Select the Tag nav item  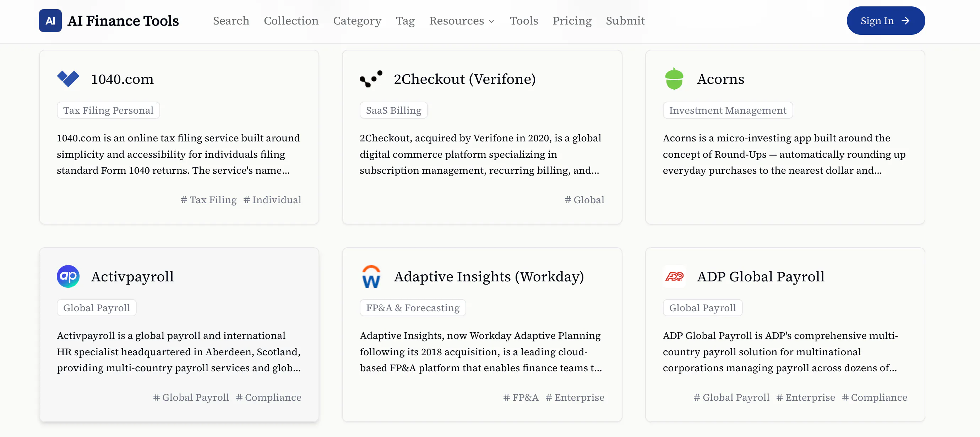pyautogui.click(x=405, y=21)
